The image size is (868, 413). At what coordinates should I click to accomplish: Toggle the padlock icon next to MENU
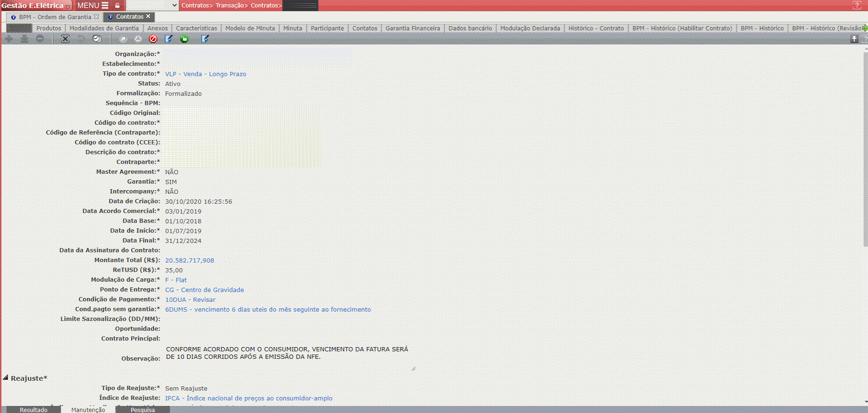click(x=118, y=6)
